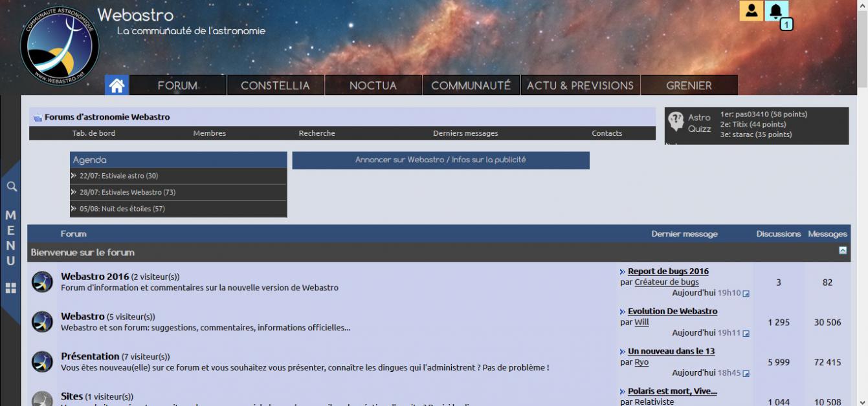The height and width of the screenshot is (406, 868).
Task: Open the NOCTUA menu
Action: [x=373, y=85]
